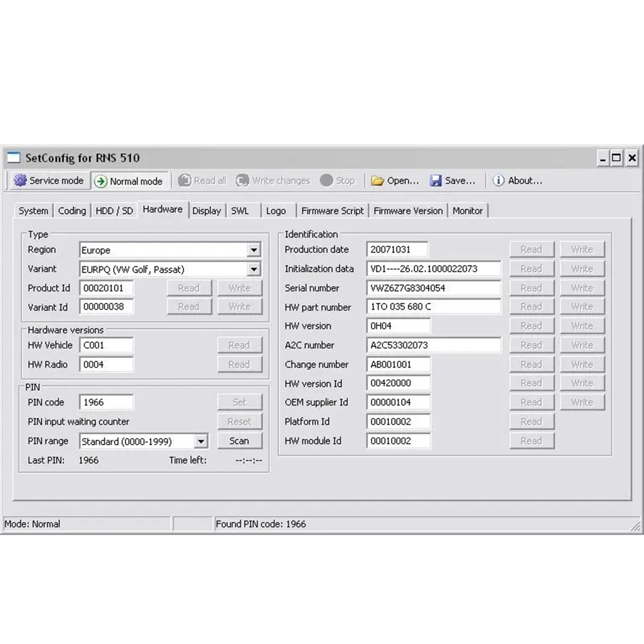Click the Platform Id field

(398, 422)
